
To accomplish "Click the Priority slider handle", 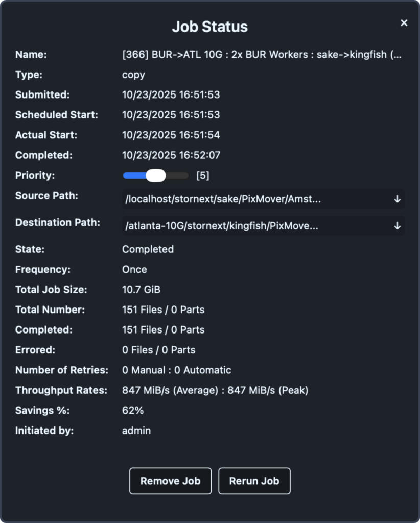I will [x=155, y=175].
